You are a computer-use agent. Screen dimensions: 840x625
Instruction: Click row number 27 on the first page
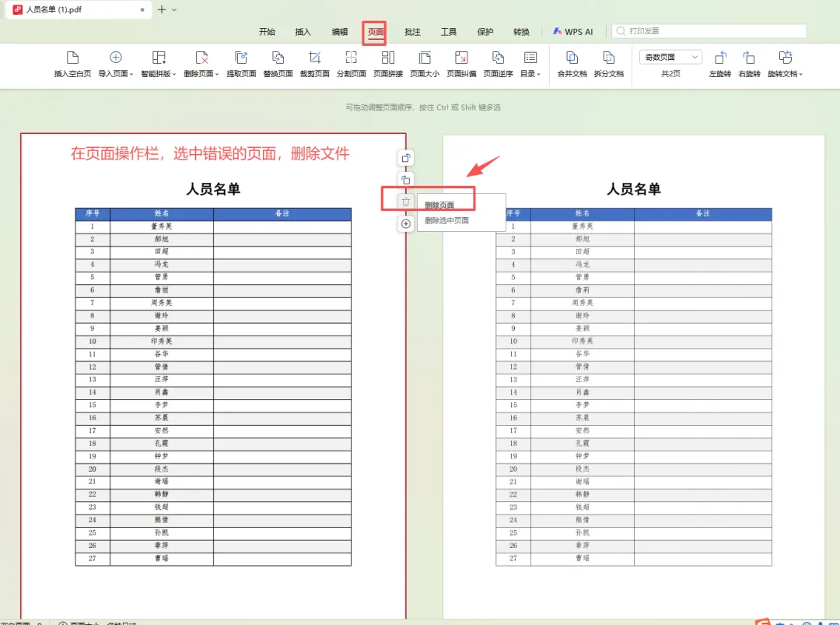point(92,559)
